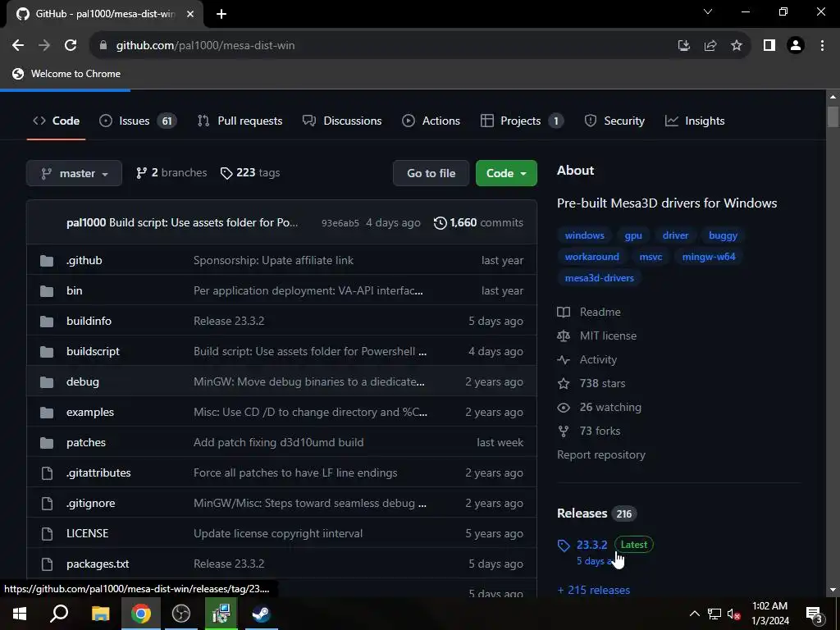The width and height of the screenshot is (840, 630).
Task: Open the packages.txt file
Action: [x=98, y=564]
